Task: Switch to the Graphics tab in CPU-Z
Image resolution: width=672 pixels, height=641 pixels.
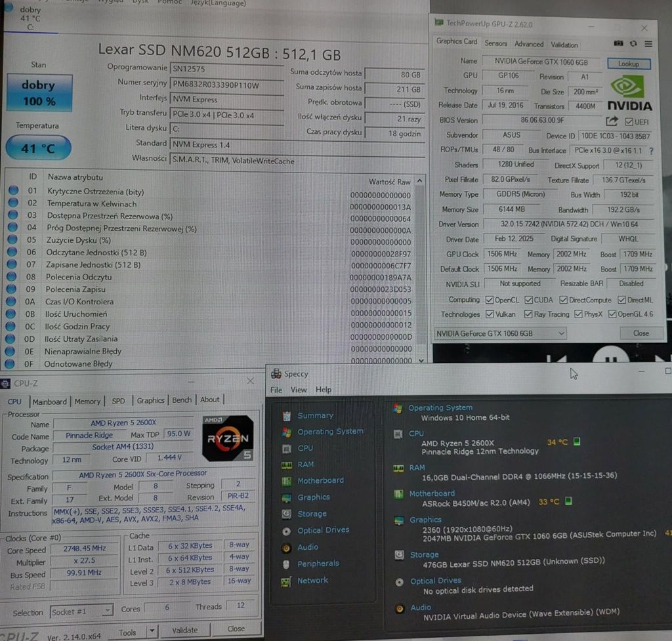Action: click(150, 400)
